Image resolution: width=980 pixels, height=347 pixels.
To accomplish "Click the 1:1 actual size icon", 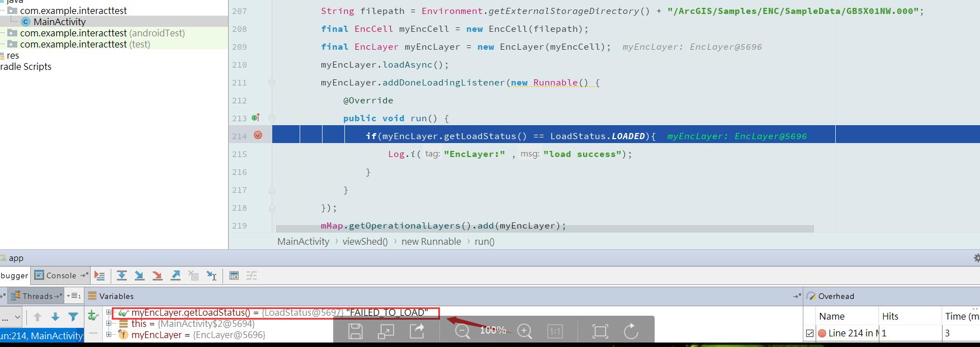I will pos(555,331).
